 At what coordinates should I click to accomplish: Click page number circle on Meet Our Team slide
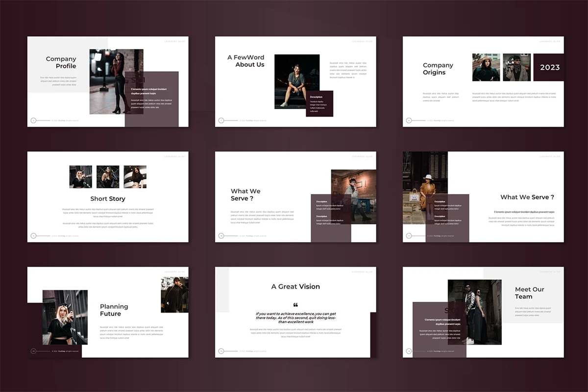click(x=409, y=351)
